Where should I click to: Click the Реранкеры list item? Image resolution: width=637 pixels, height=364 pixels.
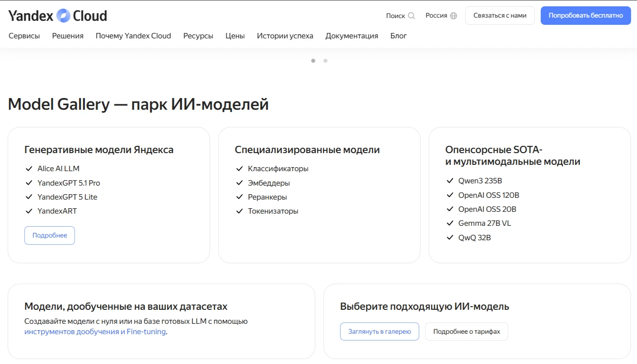point(267,197)
